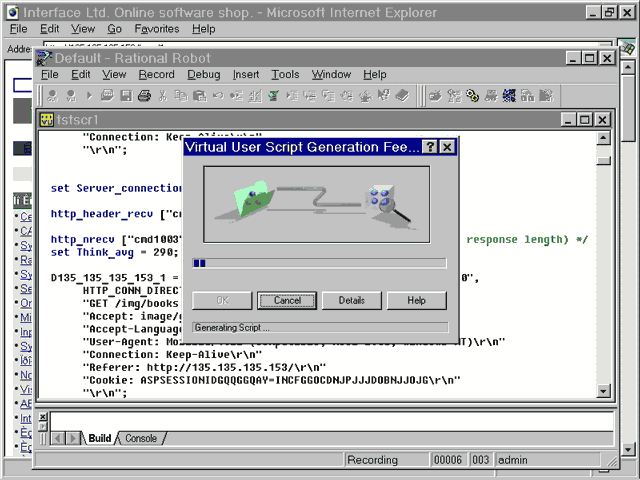Click the blue grid pattern toolbar icon
This screenshot has width=640, height=480.
[509, 96]
